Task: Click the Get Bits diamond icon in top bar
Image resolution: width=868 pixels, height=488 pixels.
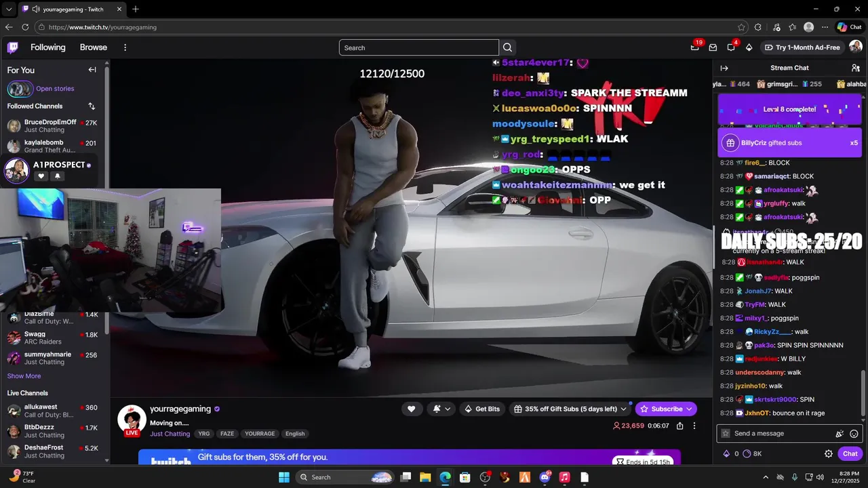Action: (749, 47)
